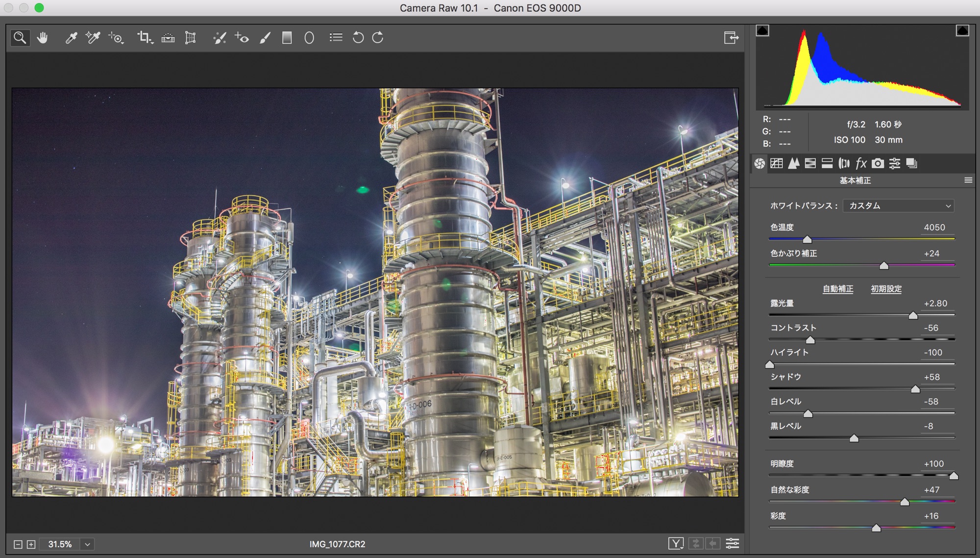Viewport: 980px width, 558px height.
Task: Switch to the Detail panel tab
Action: point(794,163)
